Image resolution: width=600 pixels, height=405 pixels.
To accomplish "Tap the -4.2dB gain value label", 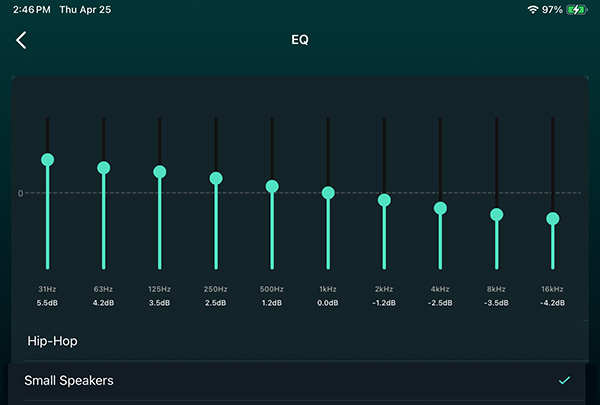I will point(552,302).
